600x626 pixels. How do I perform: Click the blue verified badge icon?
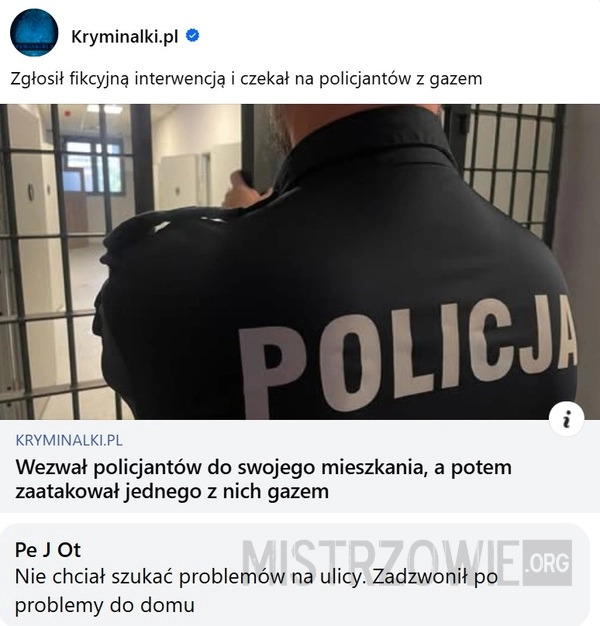pyautogui.click(x=193, y=36)
